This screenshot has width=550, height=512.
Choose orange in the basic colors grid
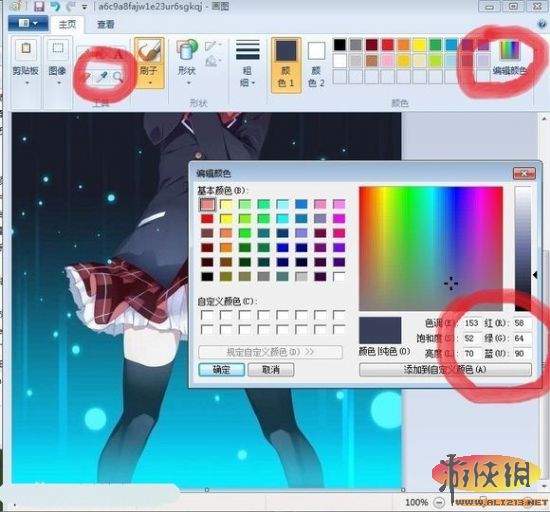point(226,248)
